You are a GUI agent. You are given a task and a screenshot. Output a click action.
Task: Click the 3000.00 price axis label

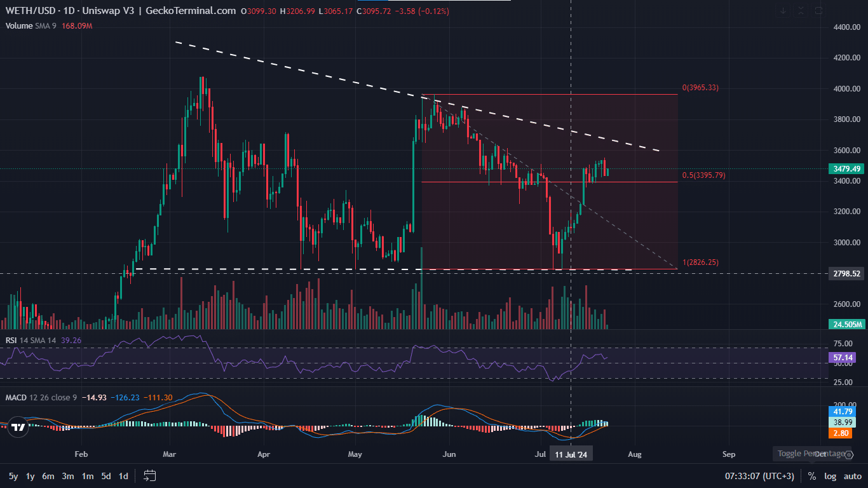tap(847, 243)
